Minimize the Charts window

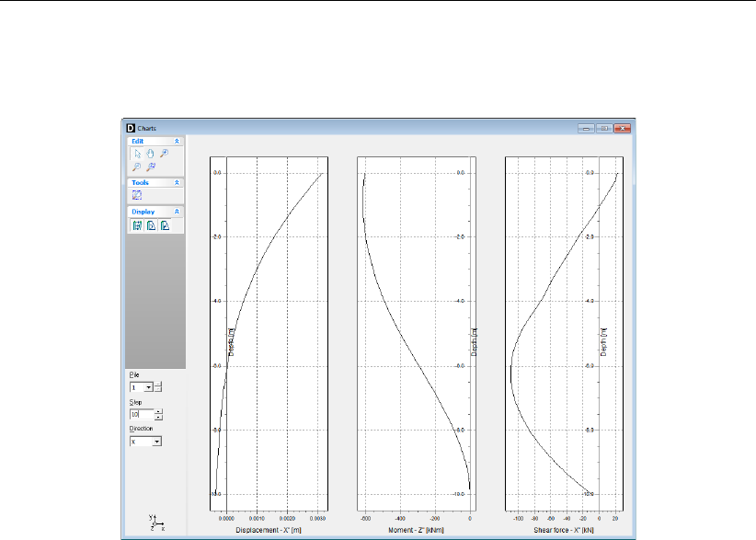coord(586,128)
